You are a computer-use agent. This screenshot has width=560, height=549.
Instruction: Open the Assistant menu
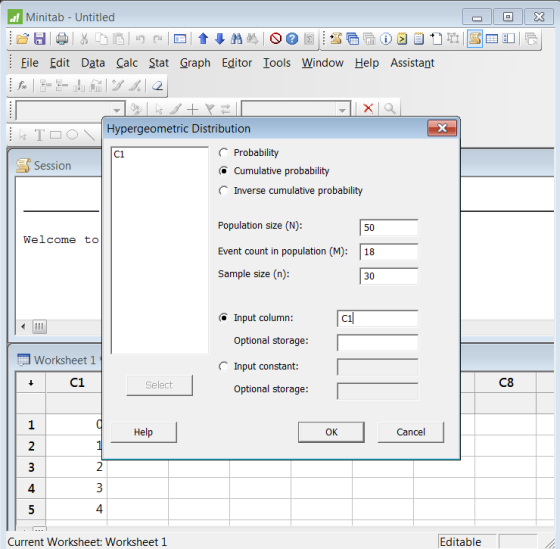tap(412, 63)
